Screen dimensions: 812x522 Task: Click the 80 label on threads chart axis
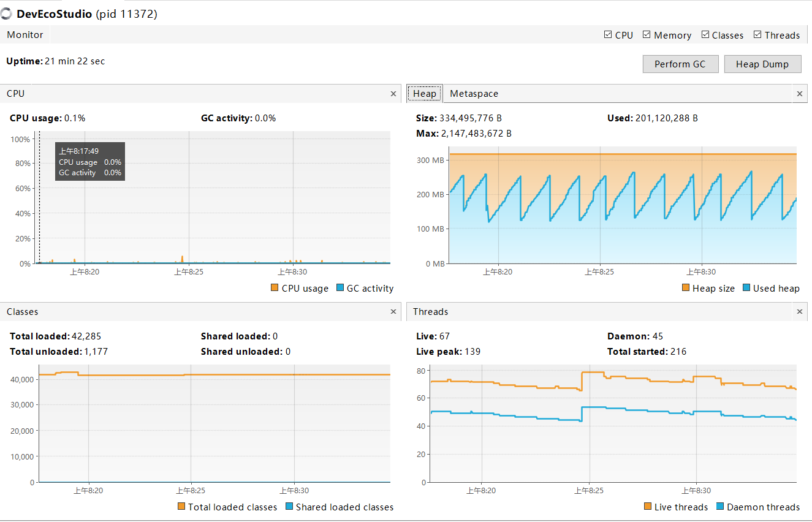coord(420,370)
